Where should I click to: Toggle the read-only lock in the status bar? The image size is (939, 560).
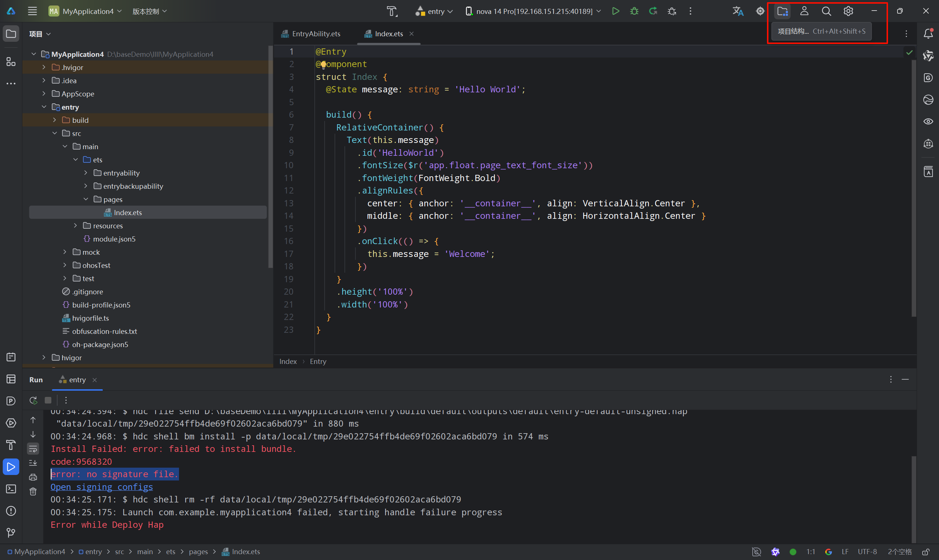click(925, 552)
